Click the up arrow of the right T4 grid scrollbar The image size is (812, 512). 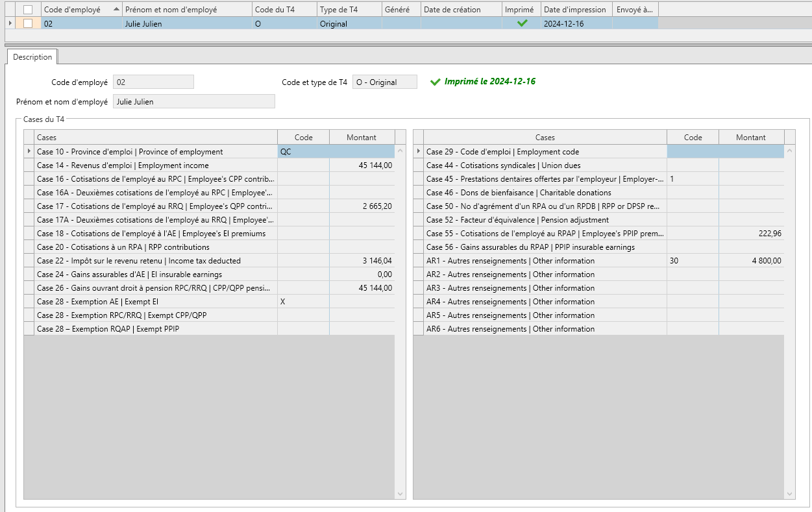[789, 151]
